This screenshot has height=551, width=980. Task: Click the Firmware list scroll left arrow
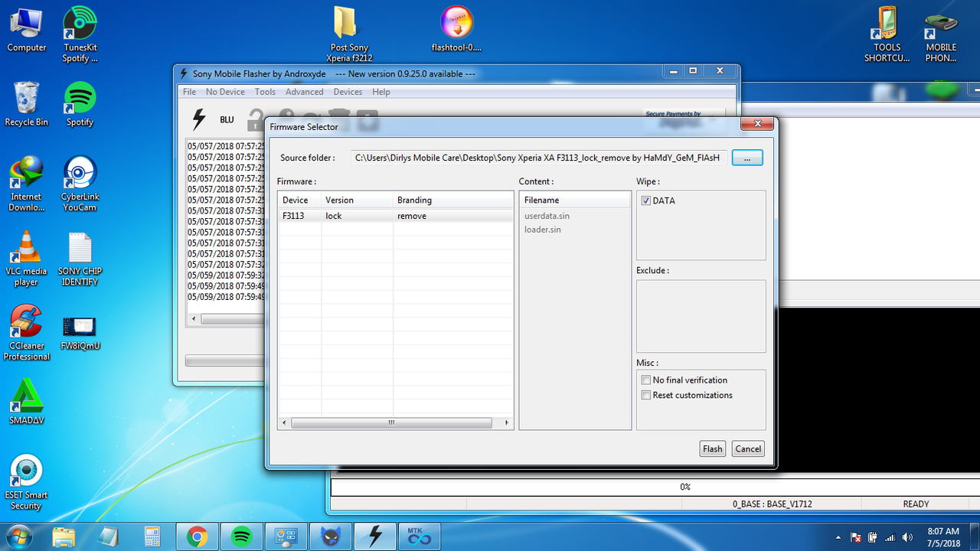(284, 422)
